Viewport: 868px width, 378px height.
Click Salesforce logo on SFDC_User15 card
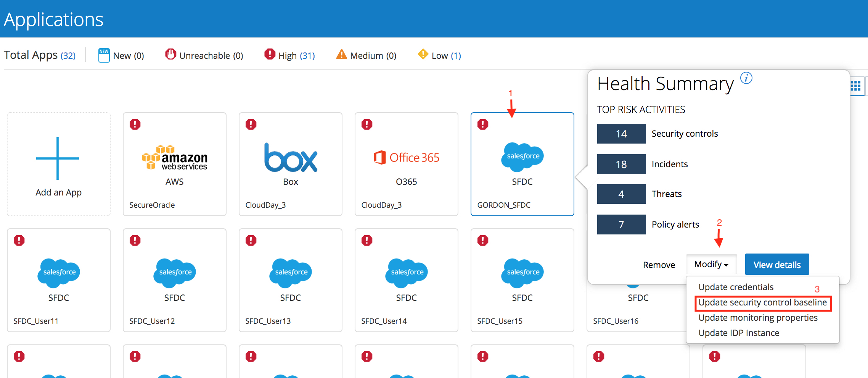pyautogui.click(x=522, y=273)
